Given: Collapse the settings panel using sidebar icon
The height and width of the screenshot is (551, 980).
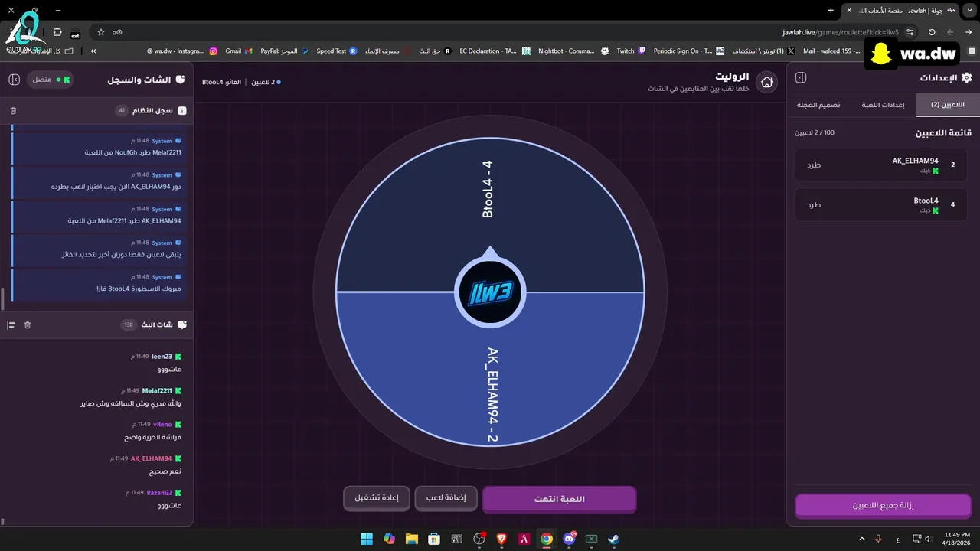Looking at the screenshot, I should click(801, 77).
